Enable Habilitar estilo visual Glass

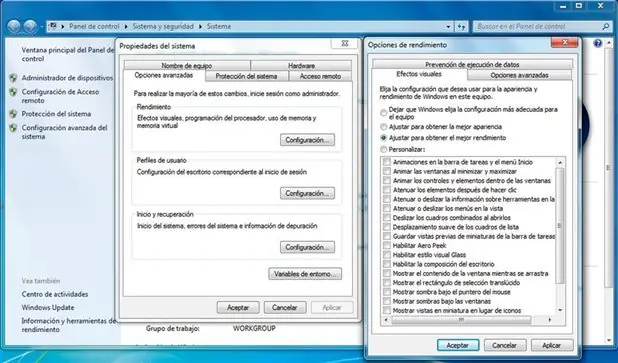[387, 255]
